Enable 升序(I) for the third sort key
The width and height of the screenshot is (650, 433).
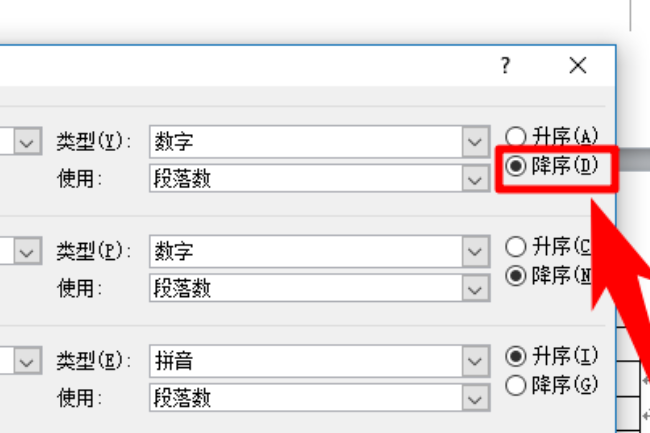click(x=516, y=354)
